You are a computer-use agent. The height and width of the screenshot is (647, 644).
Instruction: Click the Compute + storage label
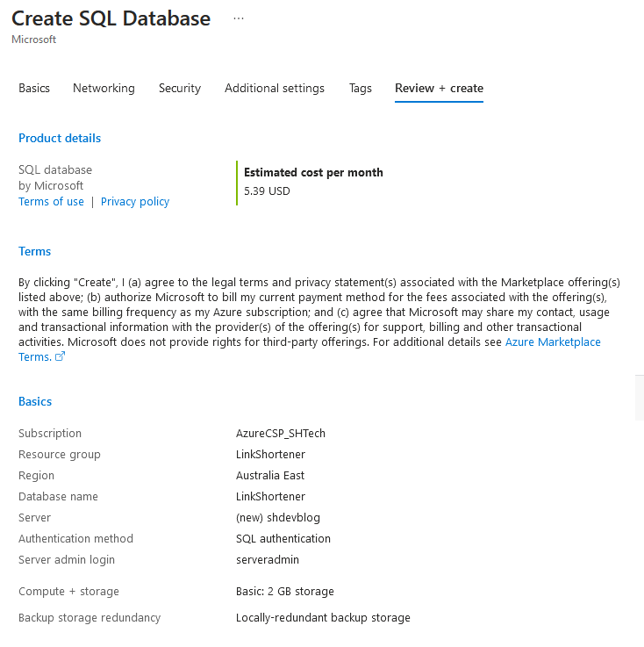point(68,592)
